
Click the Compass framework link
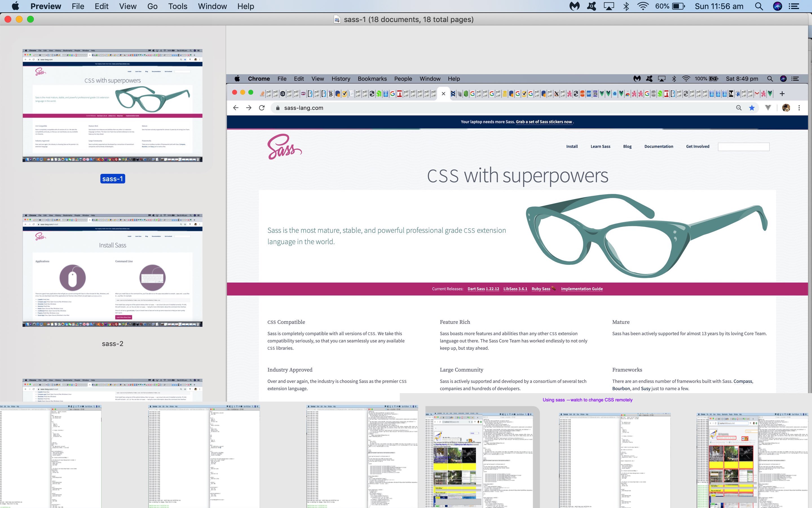[743, 381]
